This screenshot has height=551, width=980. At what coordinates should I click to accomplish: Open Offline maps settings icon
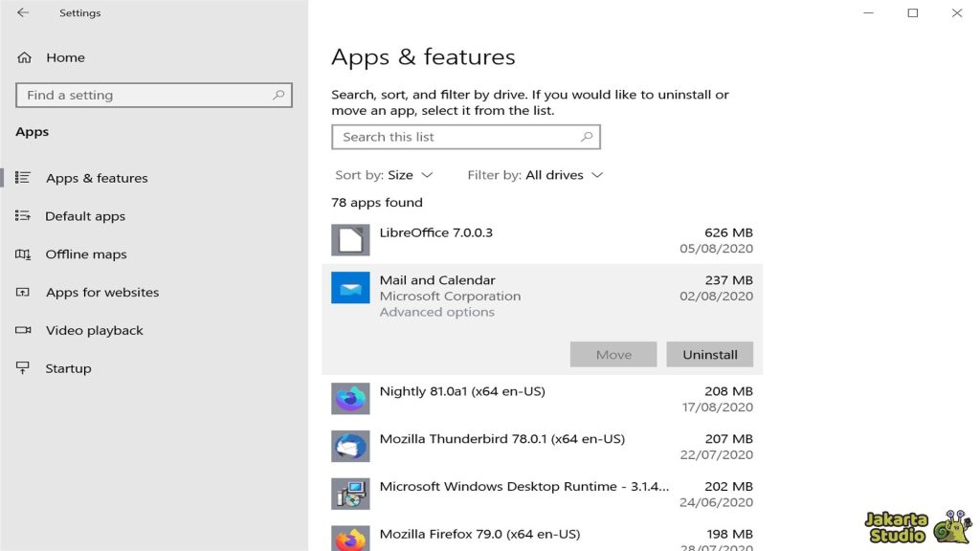21,254
